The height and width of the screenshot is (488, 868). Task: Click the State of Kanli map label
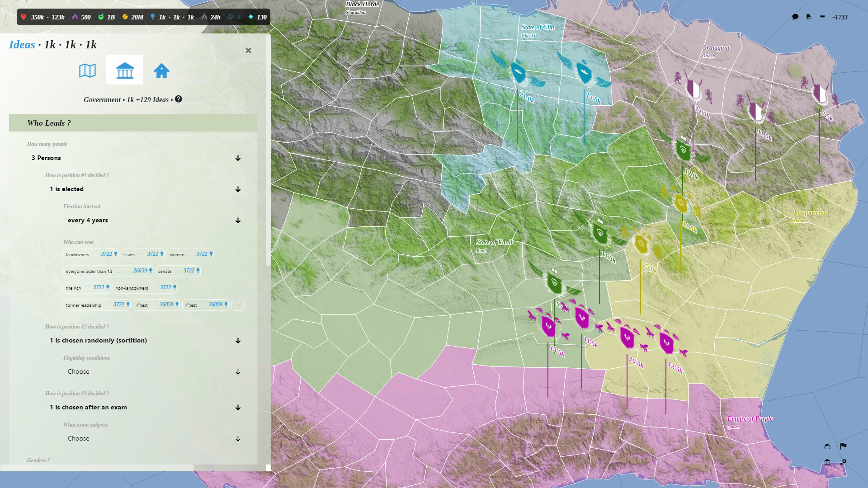click(494, 243)
